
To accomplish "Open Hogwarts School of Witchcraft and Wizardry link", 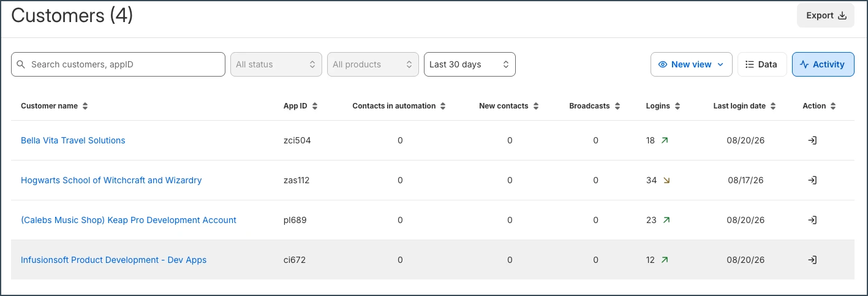I will click(111, 180).
